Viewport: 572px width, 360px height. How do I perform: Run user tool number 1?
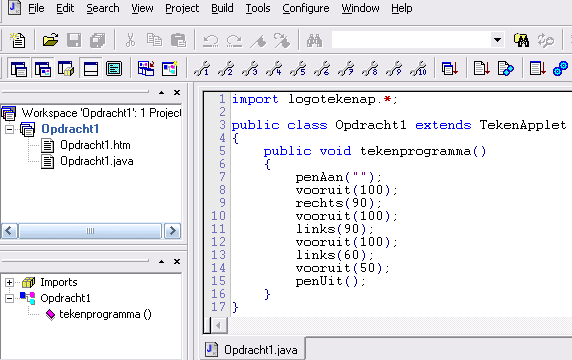click(x=202, y=68)
